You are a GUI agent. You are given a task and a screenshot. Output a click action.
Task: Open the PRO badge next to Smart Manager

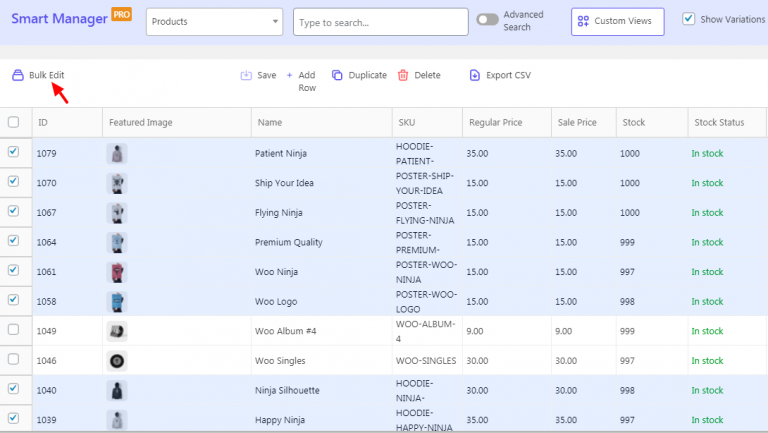[x=121, y=15]
